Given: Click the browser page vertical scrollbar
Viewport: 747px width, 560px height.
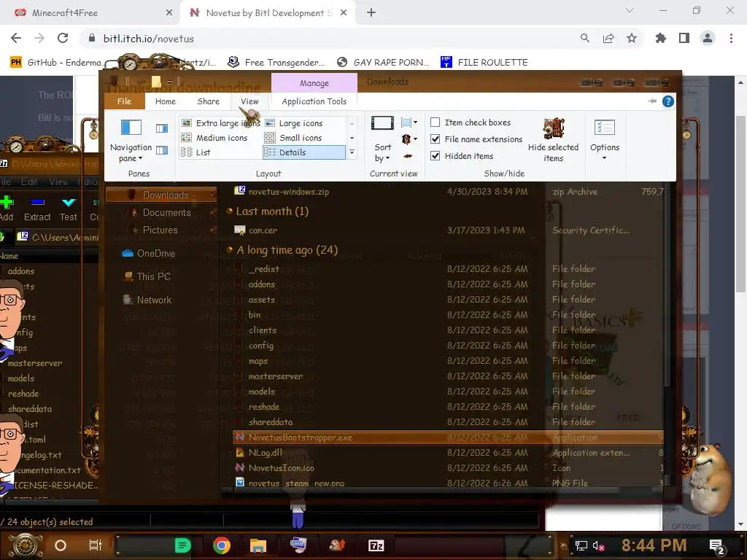Looking at the screenshot, I should (x=740, y=205).
